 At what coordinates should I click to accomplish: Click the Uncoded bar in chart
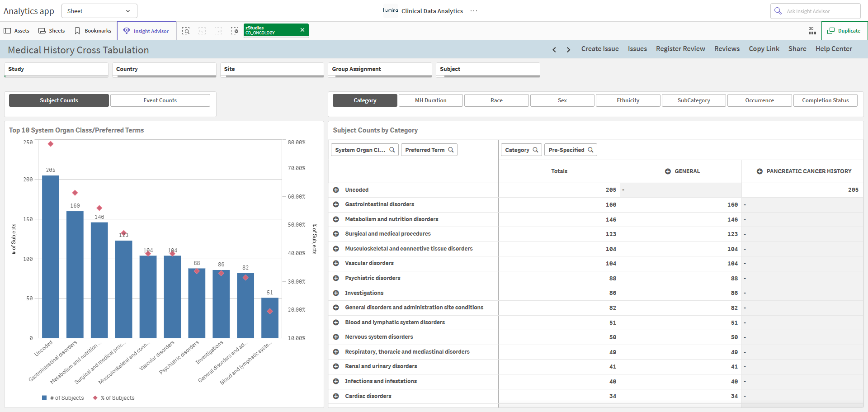tap(51, 256)
